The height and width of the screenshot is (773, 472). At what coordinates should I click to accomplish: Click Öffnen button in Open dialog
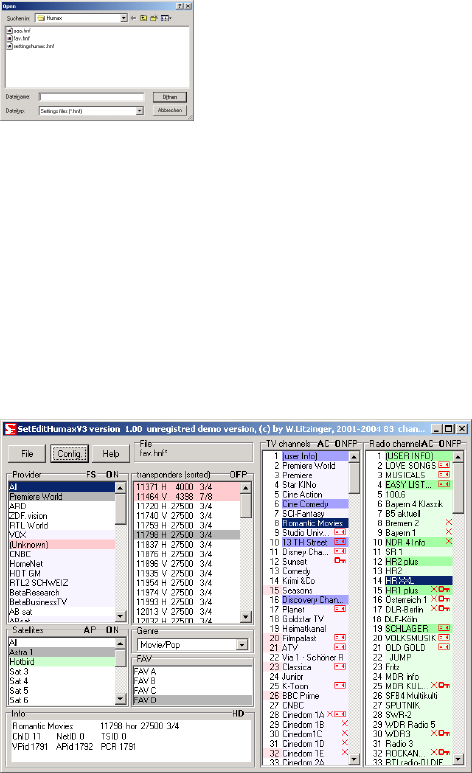point(170,97)
